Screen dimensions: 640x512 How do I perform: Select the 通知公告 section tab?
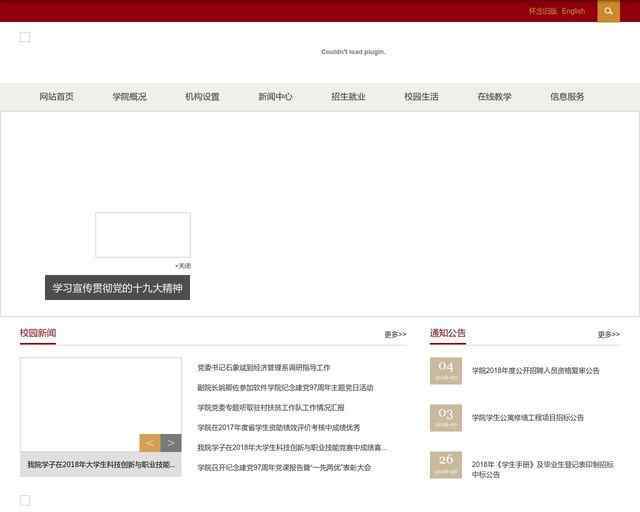pyautogui.click(x=448, y=333)
